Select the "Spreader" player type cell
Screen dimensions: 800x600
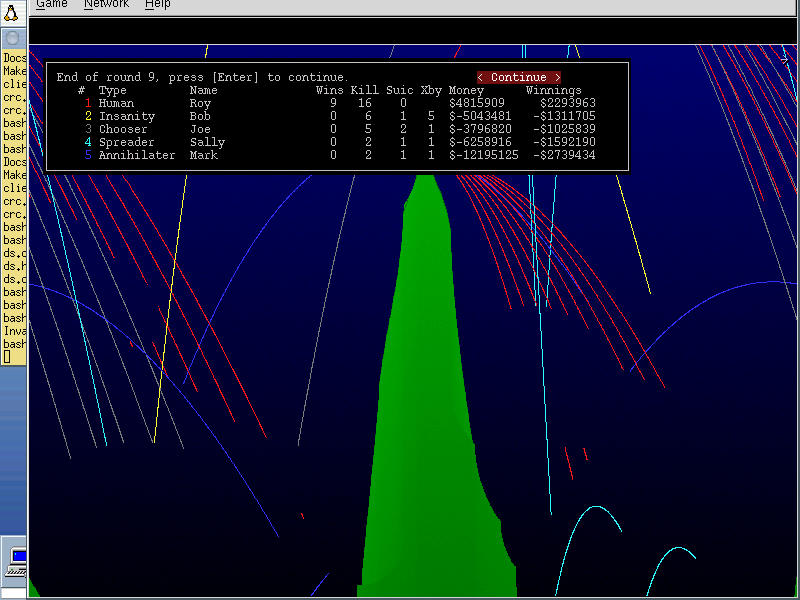tap(127, 142)
